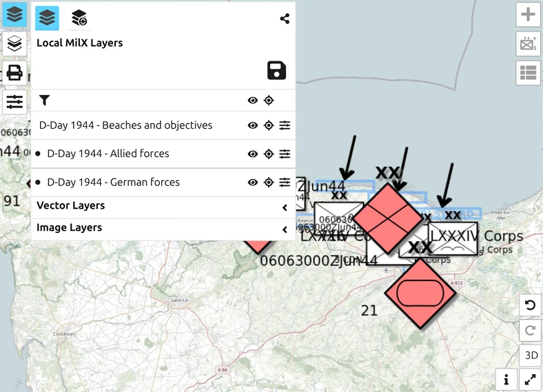543x392 pixels.
Task: Share the layers using share icon
Action: coord(285,19)
